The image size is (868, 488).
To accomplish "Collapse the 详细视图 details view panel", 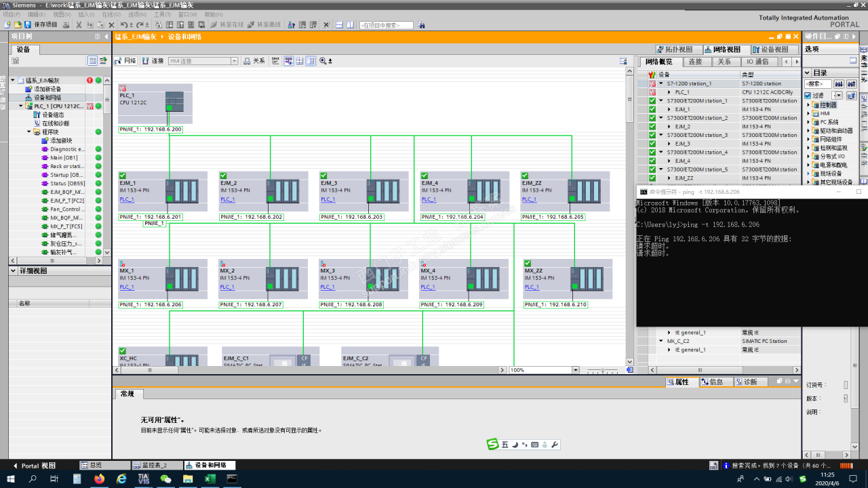I will 13,270.
